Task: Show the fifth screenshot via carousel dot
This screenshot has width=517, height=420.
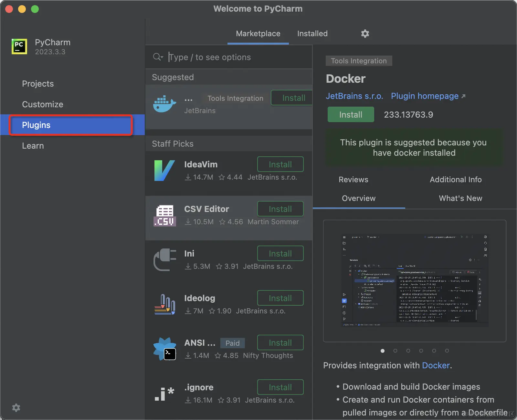Action: [x=434, y=351]
